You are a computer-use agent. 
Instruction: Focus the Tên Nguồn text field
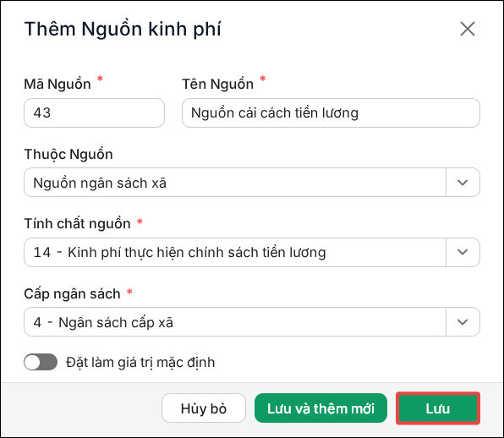(x=331, y=112)
